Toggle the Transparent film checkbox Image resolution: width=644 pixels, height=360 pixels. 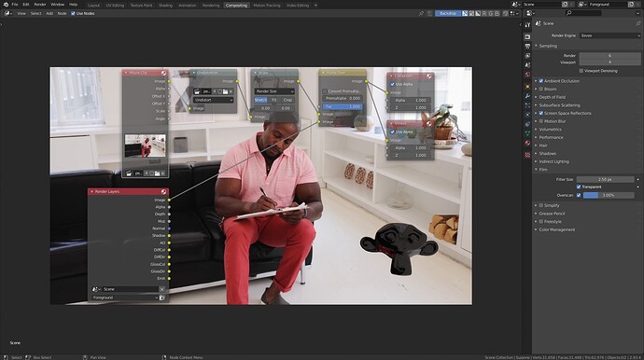(x=579, y=187)
